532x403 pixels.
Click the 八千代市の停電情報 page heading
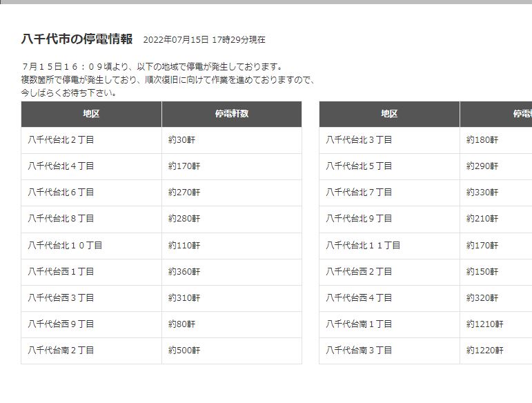click(77, 39)
